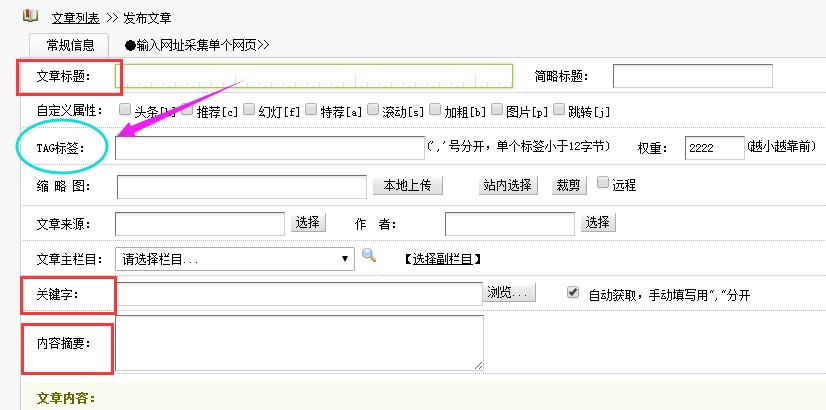The image size is (826, 410).
Task: Click the 站内选择 button
Action: point(509,185)
